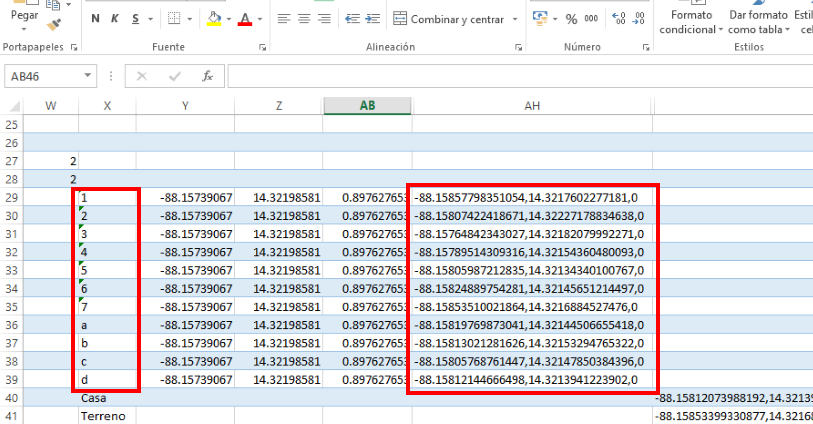The height and width of the screenshot is (424, 813).
Task: Open Dar formato como tabla menu
Action: (x=759, y=22)
